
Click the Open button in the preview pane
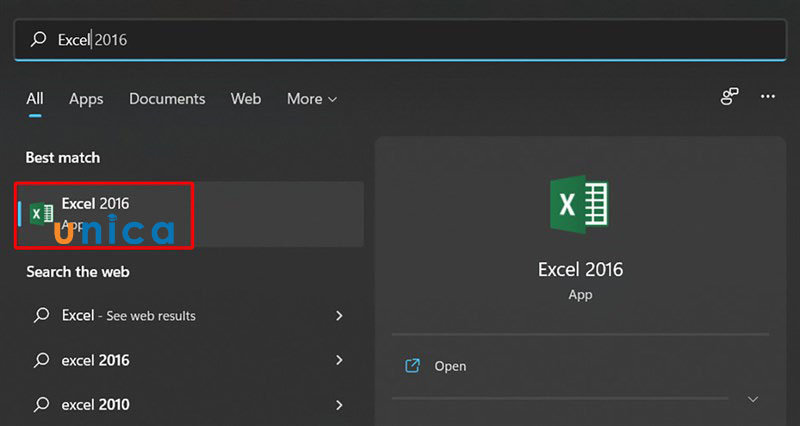[x=581, y=366]
